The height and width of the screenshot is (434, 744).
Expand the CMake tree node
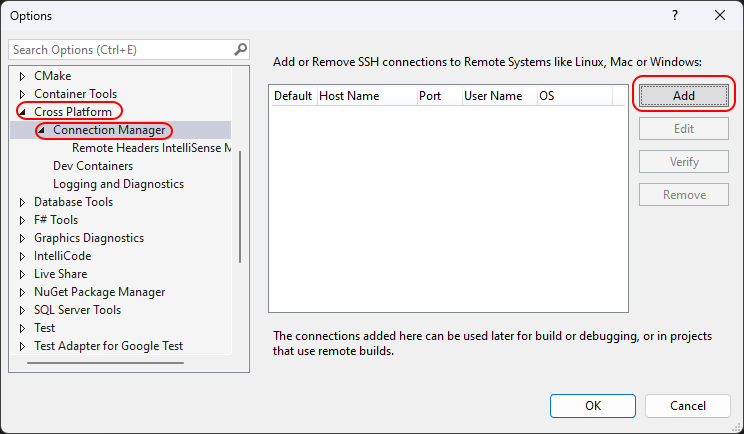(22, 76)
